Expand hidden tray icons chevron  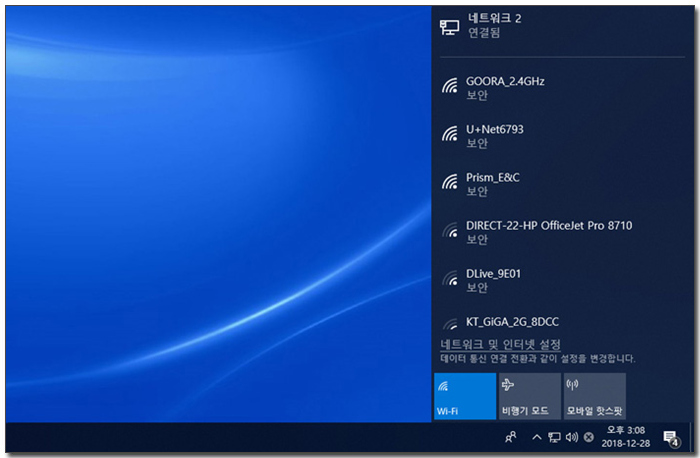(x=537, y=437)
